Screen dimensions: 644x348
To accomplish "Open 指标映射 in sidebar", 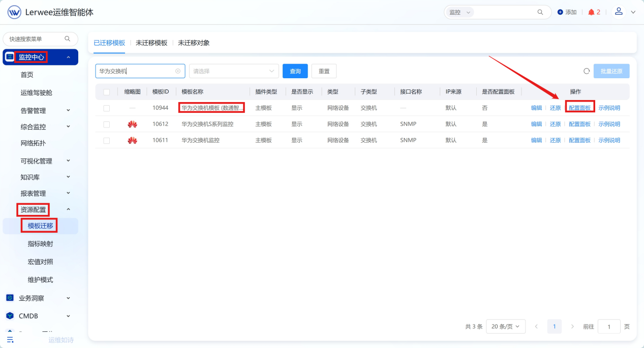I will pos(40,244).
